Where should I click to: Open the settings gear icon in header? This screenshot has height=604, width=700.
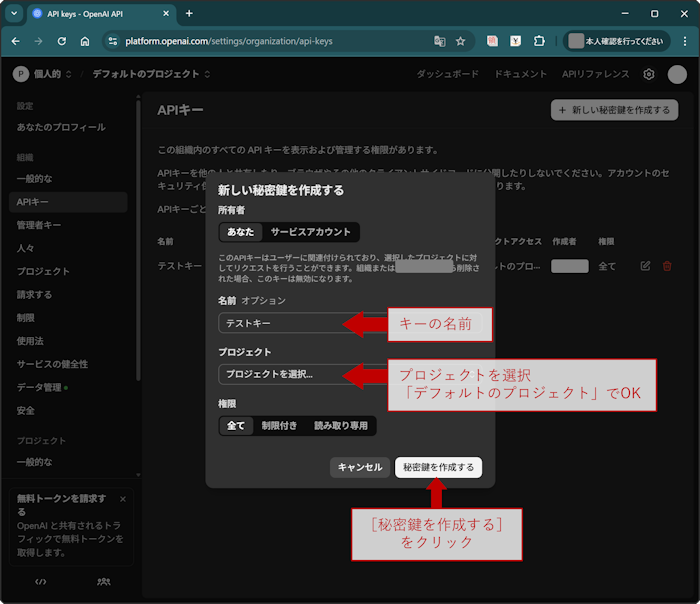point(649,74)
